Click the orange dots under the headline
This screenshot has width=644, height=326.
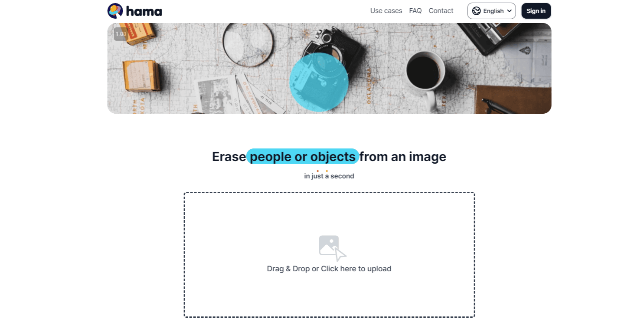click(x=322, y=171)
